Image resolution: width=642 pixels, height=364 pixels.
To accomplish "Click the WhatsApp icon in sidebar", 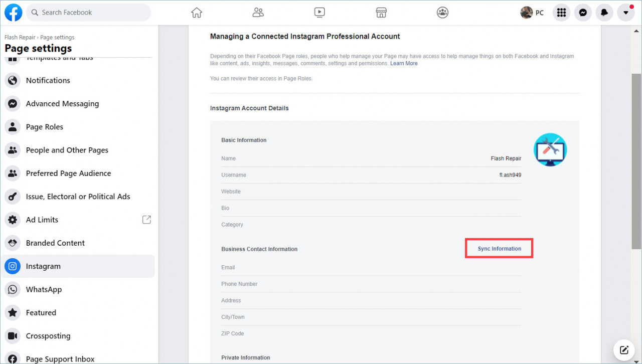I will coord(13,289).
